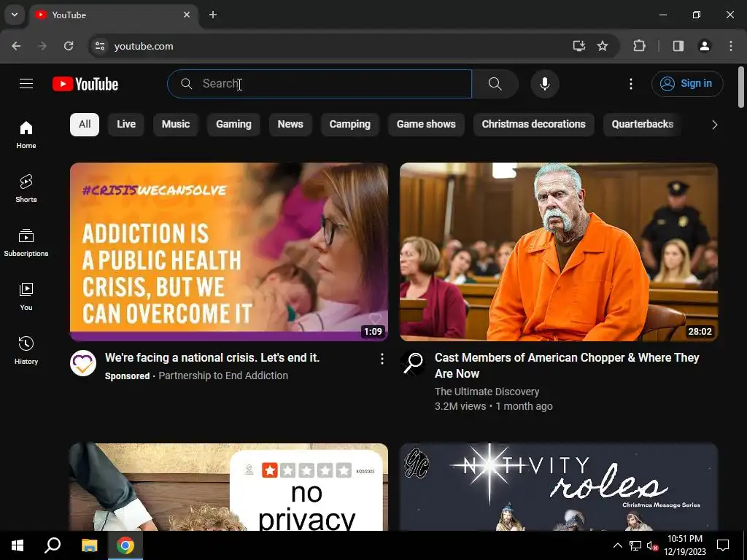Click install app icon in address bar
This screenshot has height=560, width=747.
click(578, 46)
